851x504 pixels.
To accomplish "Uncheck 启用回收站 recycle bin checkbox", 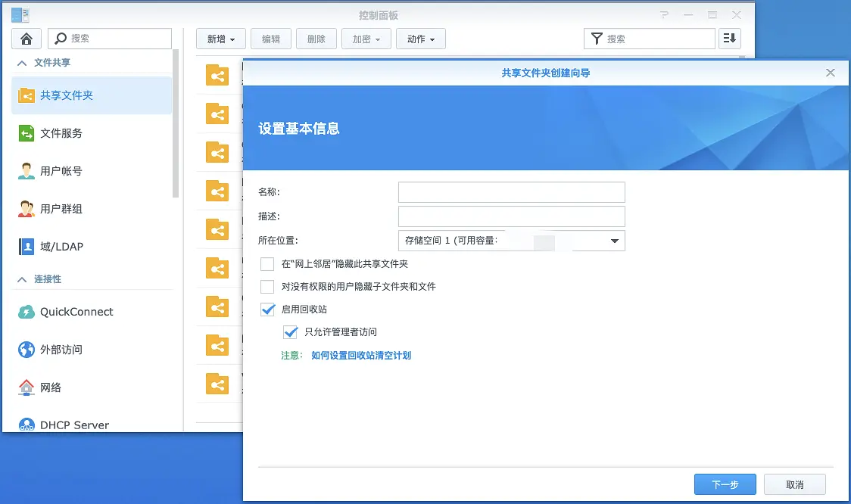I will click(267, 310).
